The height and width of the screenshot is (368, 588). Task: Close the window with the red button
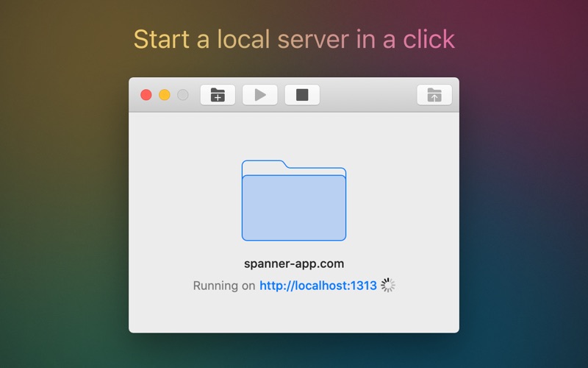coord(146,95)
